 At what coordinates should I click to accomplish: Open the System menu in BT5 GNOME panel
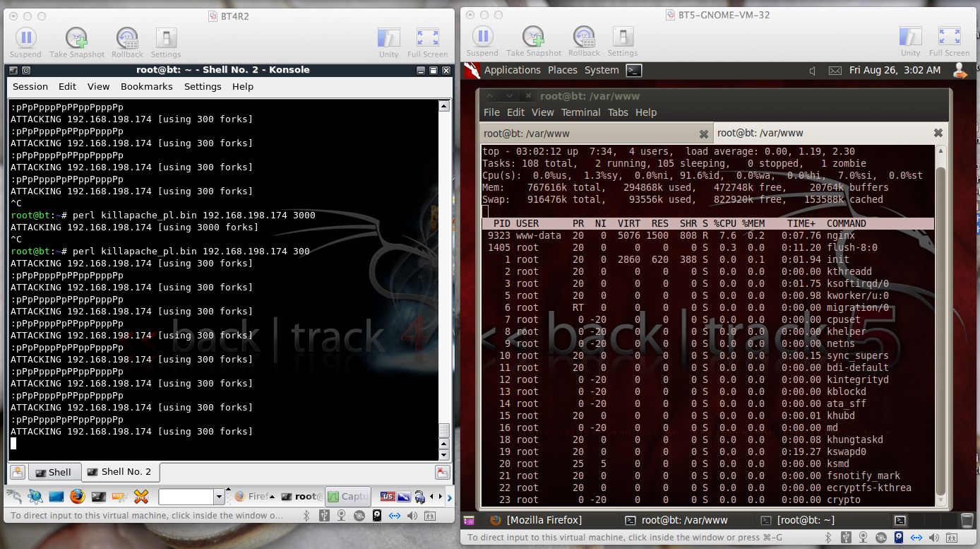tap(602, 70)
